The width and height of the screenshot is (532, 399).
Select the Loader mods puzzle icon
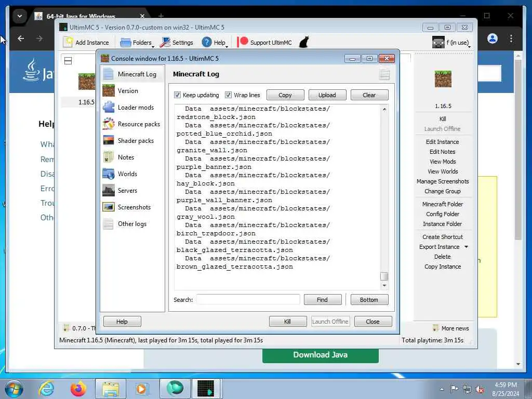tap(108, 107)
